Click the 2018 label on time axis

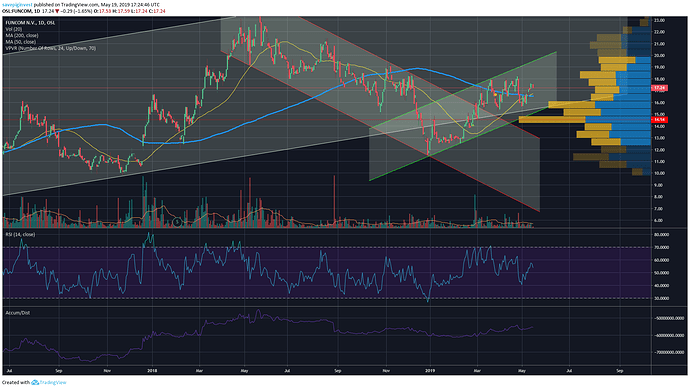coord(152,371)
